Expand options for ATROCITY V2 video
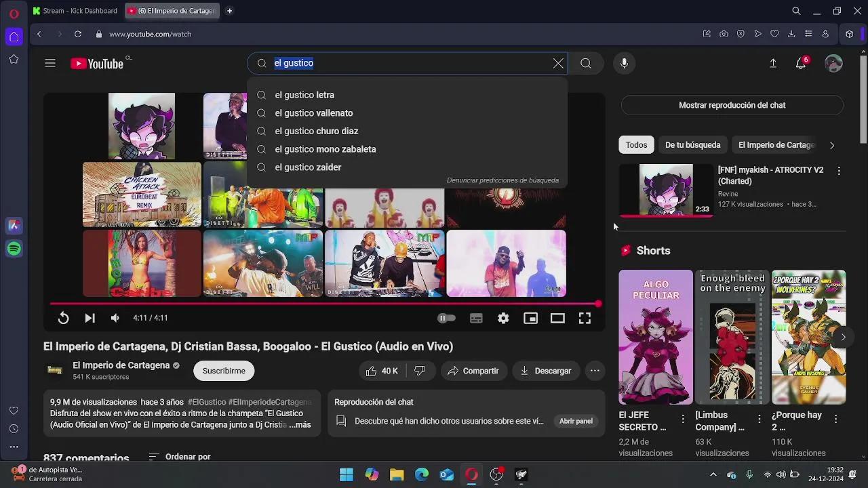 coord(839,171)
